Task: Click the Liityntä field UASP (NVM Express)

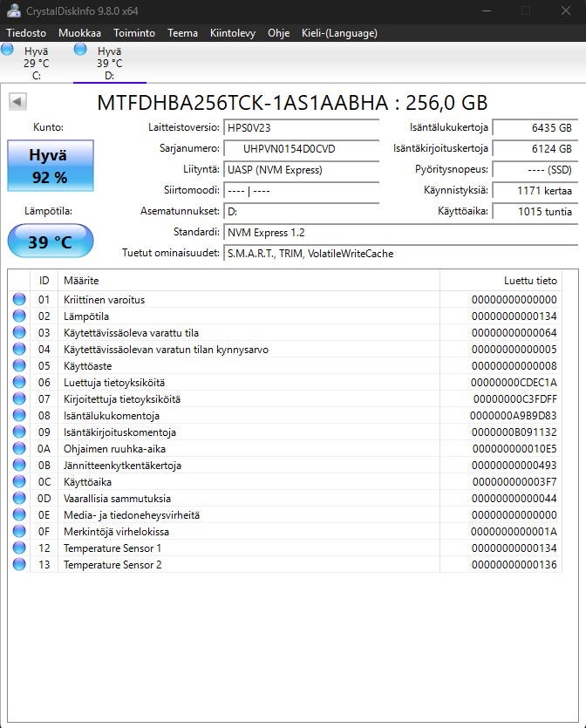Action: pos(302,169)
